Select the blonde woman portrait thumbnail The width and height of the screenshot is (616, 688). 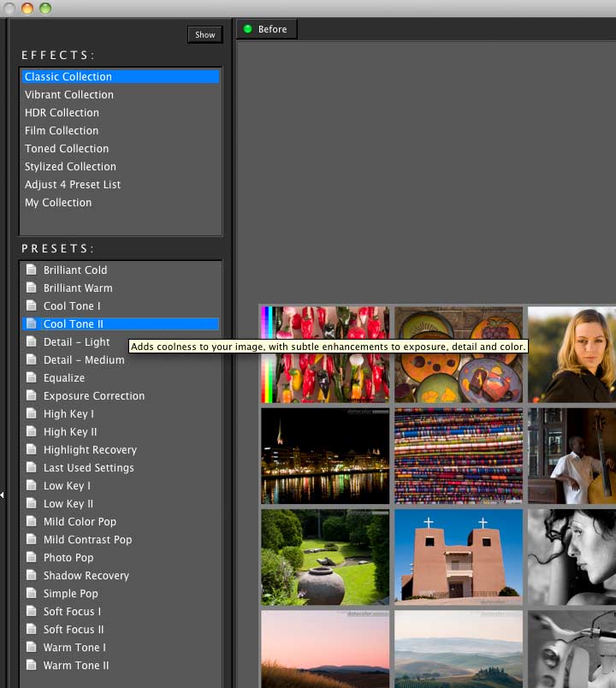click(572, 354)
